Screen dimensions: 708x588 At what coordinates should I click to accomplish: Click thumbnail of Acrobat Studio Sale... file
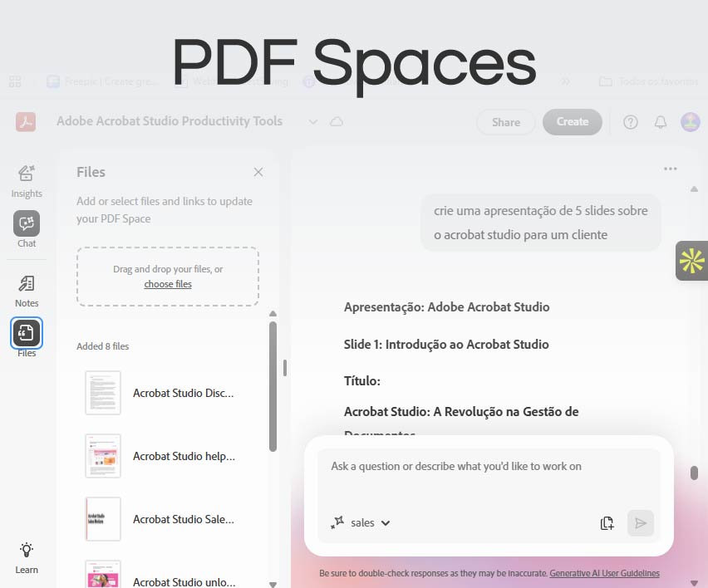click(103, 519)
